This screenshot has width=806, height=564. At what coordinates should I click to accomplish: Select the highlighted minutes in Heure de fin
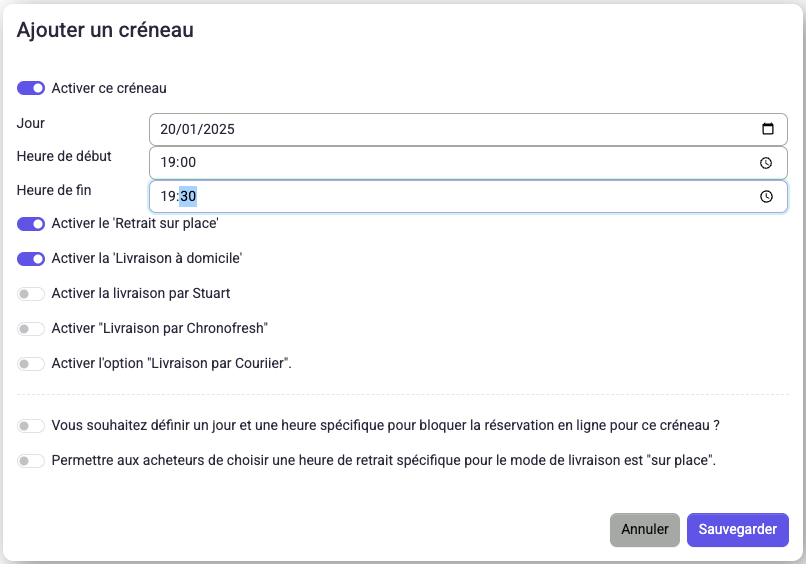point(188,196)
